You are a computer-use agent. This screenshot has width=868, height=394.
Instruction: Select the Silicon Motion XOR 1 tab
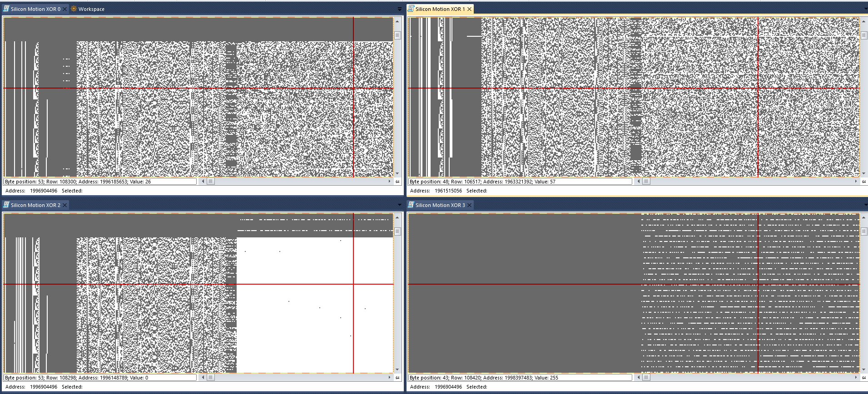click(439, 9)
